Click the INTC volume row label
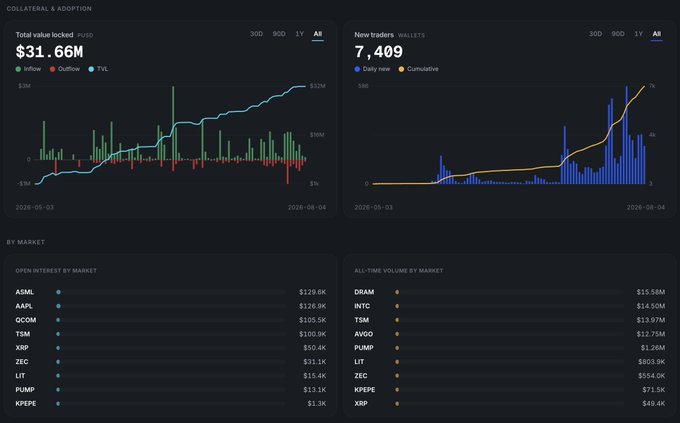Screen dimensions: 680x423 pos(362,306)
